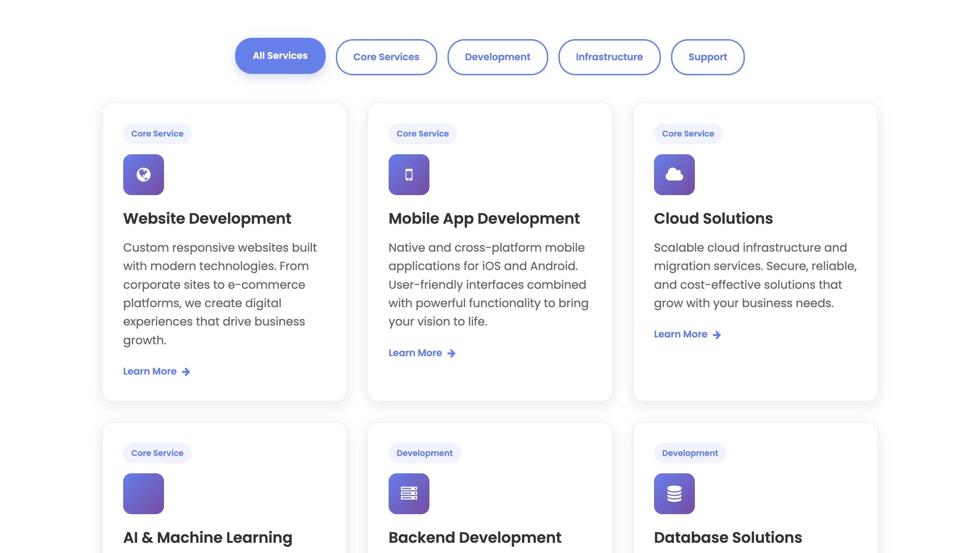Click Development badge on Backend Development card
This screenshot has width=980, height=553.
[424, 453]
